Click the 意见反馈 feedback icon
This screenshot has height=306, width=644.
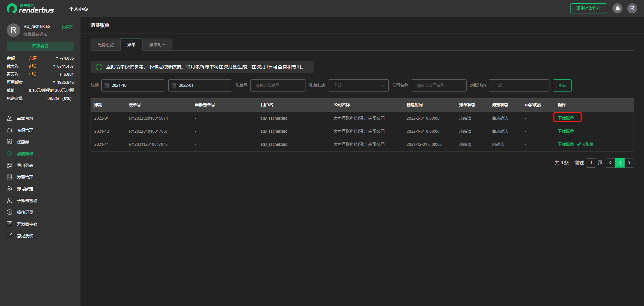pos(9,236)
